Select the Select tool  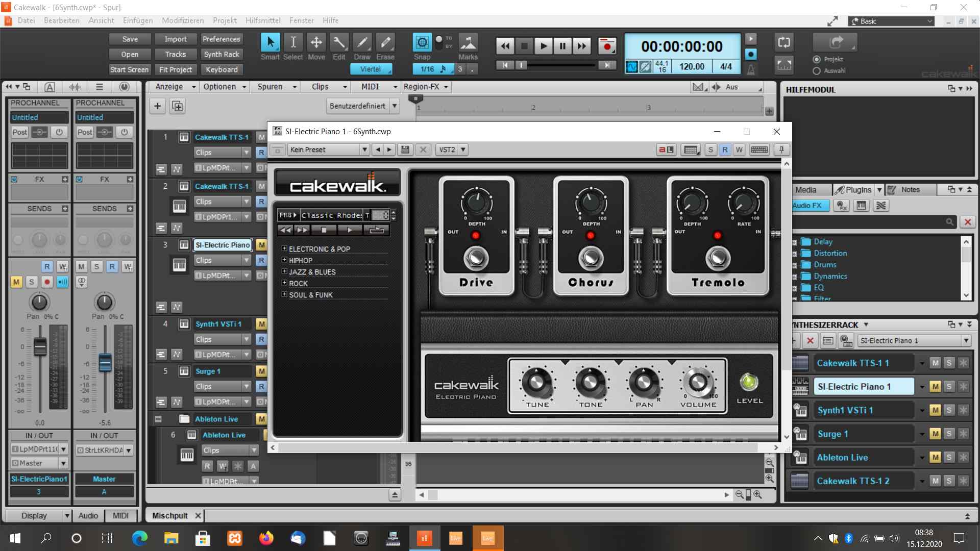coord(293,42)
